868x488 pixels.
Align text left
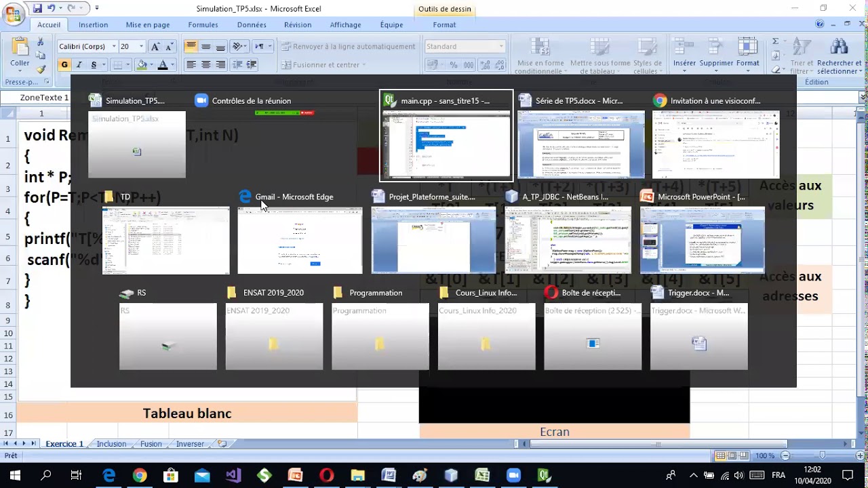point(191,65)
